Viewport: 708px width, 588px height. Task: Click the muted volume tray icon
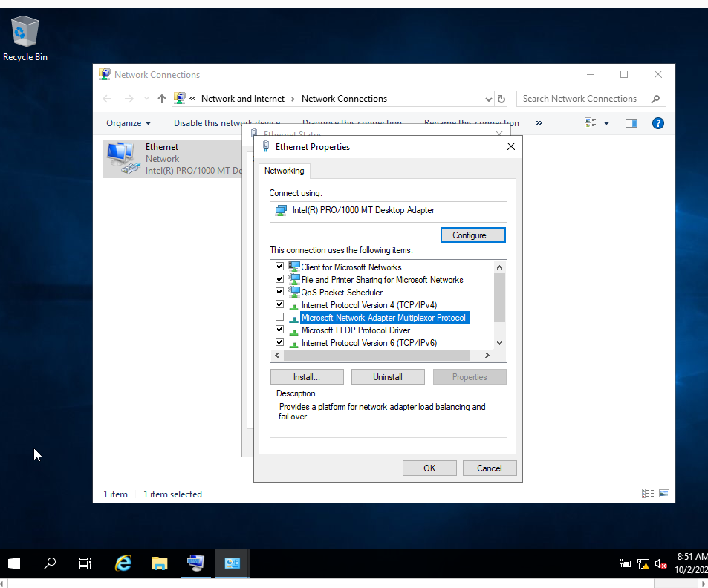pos(660,563)
